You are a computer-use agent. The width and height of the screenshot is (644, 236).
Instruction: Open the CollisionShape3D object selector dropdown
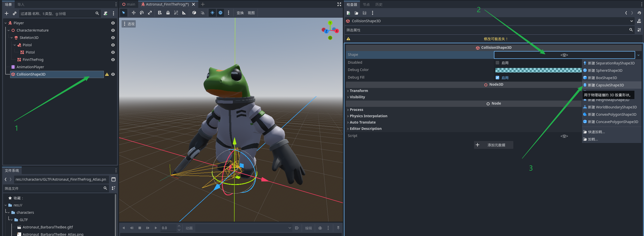[x=632, y=21]
